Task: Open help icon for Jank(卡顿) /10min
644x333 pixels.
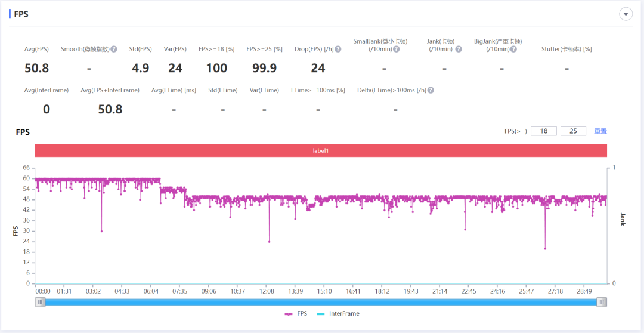Action: click(x=459, y=49)
